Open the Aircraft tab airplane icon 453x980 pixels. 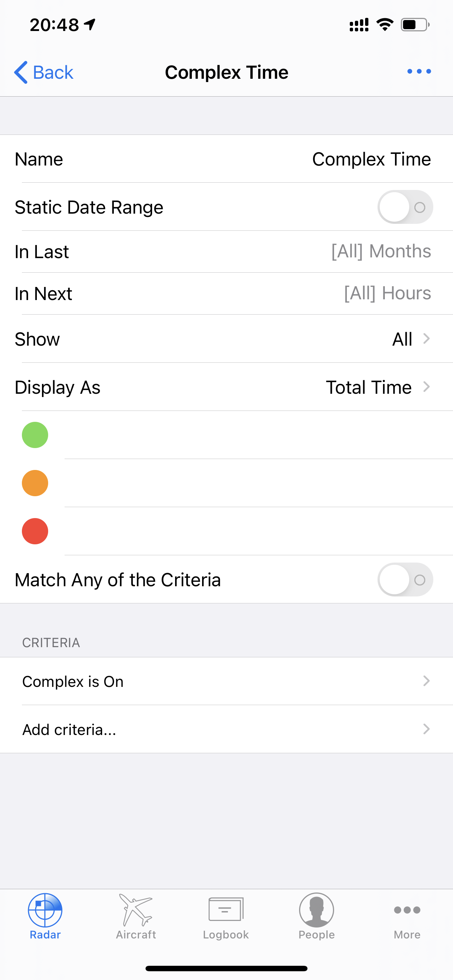[x=136, y=910]
